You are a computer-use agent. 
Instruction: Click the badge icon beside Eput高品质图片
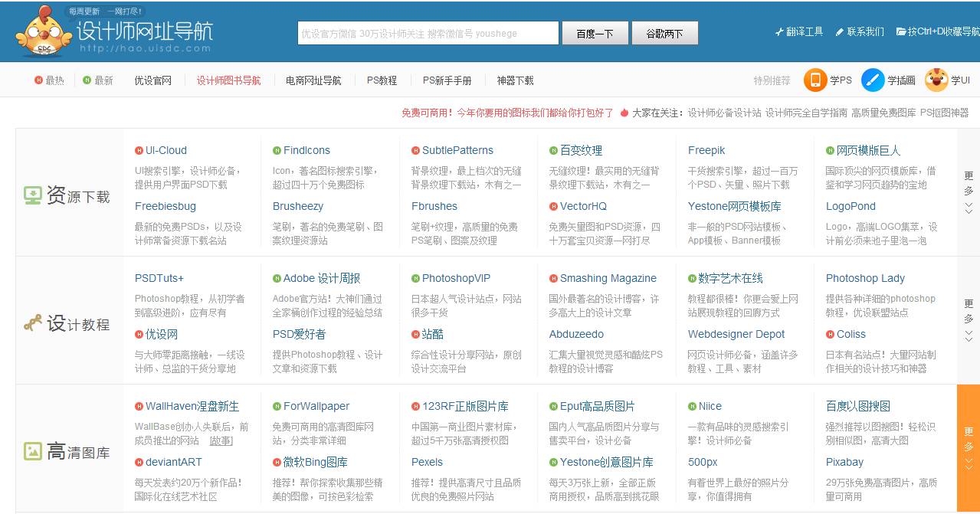[x=553, y=407]
